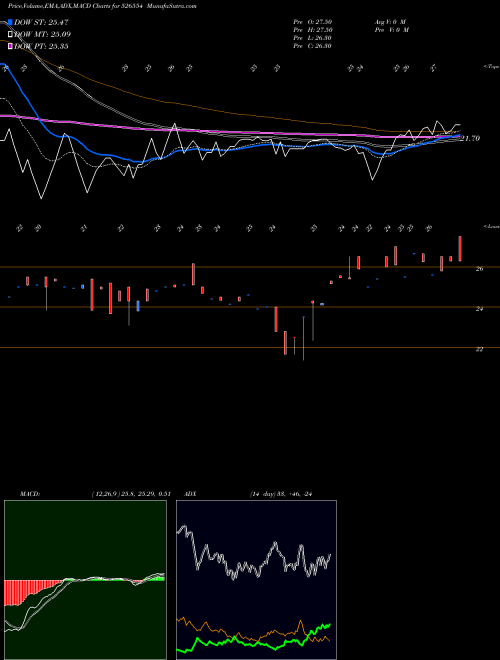Click the 'Pre C: 26.30' close value
Image resolution: width=500 pixels, height=660 pixels.
313,46
